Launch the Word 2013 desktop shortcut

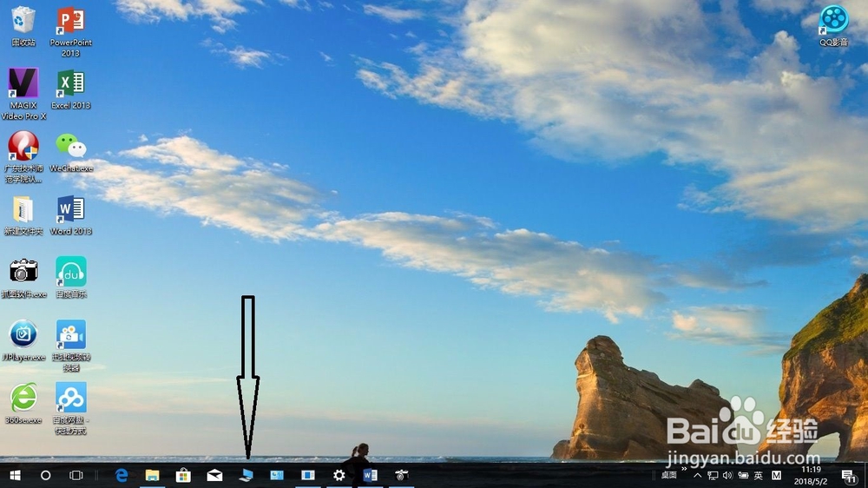70,215
